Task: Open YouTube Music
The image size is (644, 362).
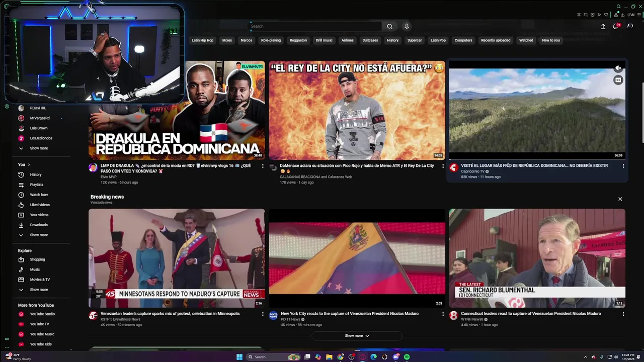Action: click(x=42, y=334)
